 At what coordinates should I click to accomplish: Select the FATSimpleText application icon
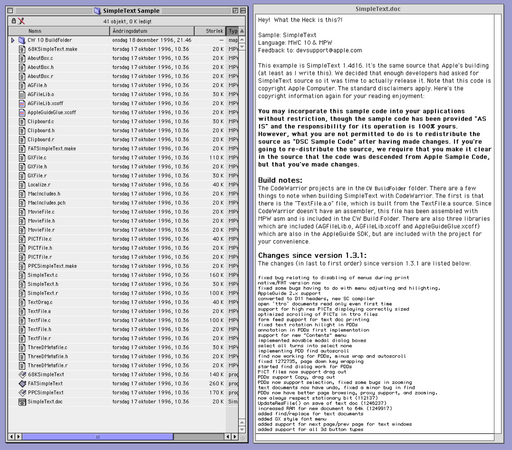pos(22,383)
